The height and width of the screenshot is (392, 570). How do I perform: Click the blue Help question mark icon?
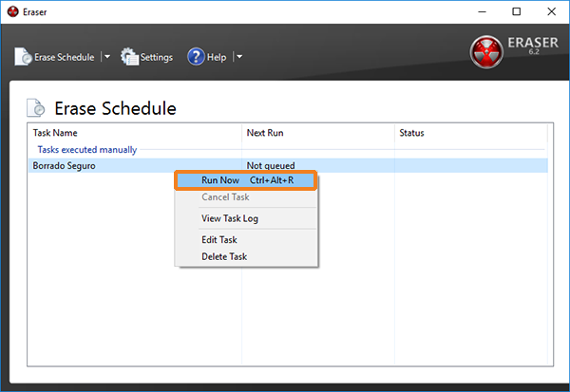coord(196,57)
